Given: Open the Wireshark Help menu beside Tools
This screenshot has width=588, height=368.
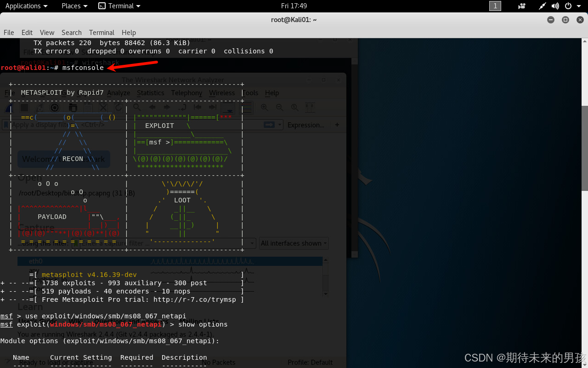Looking at the screenshot, I should (x=272, y=93).
